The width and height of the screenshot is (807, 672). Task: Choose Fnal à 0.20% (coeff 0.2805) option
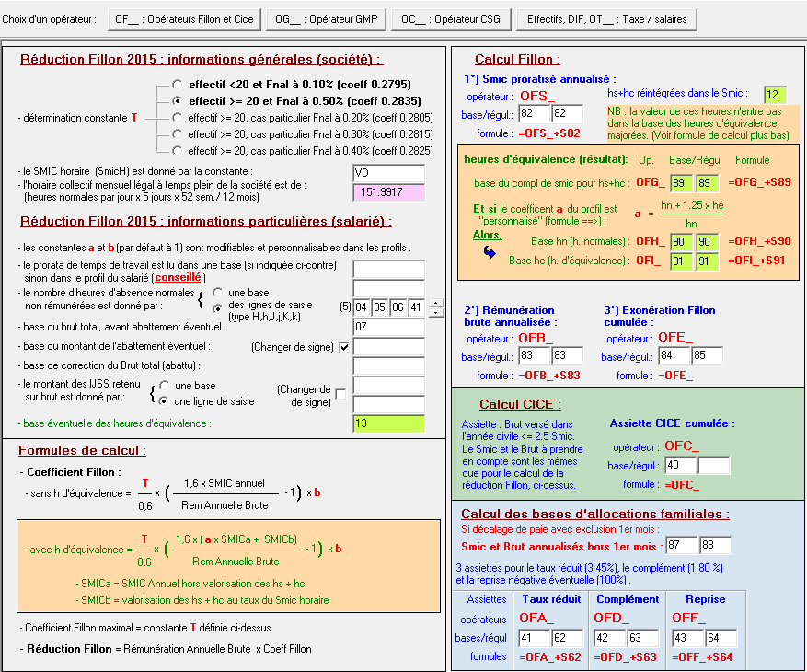coord(178,118)
